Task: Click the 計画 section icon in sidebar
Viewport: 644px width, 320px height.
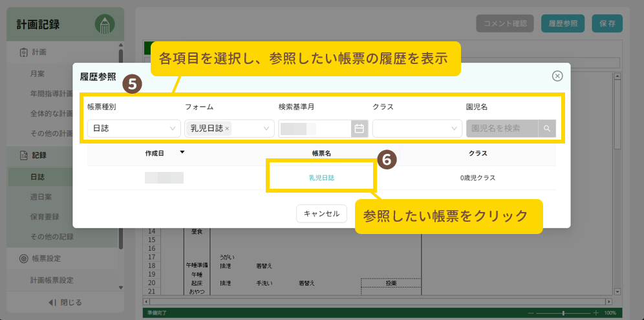Action: [23, 52]
